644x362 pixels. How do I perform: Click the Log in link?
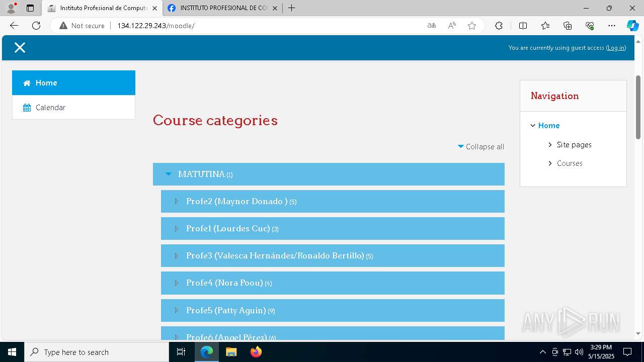point(616,48)
